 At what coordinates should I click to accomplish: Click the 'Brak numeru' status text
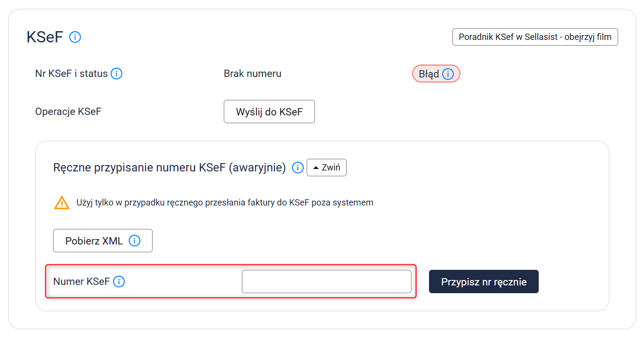pos(253,74)
